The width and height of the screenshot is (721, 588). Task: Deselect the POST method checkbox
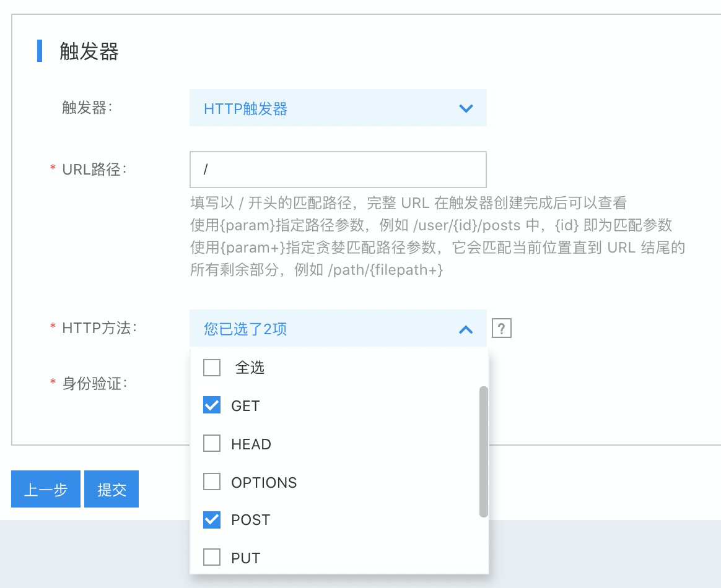click(212, 520)
